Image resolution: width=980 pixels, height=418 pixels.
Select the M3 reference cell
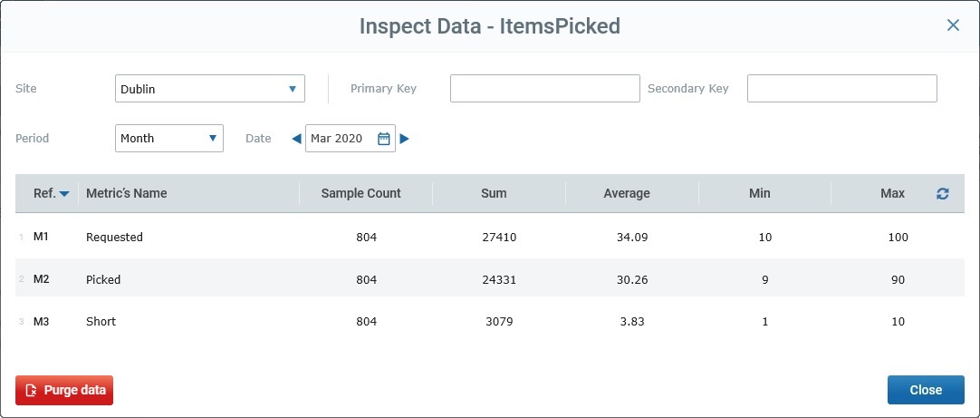[42, 322]
